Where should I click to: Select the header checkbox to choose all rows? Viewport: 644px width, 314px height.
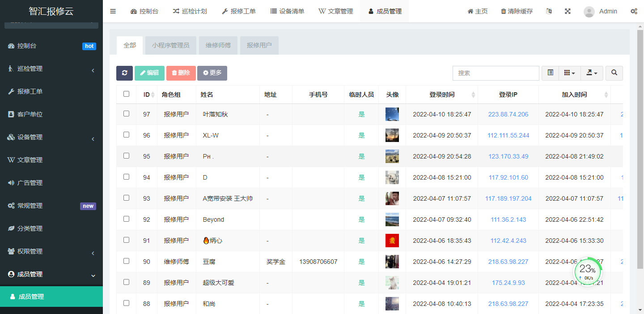[x=127, y=95]
